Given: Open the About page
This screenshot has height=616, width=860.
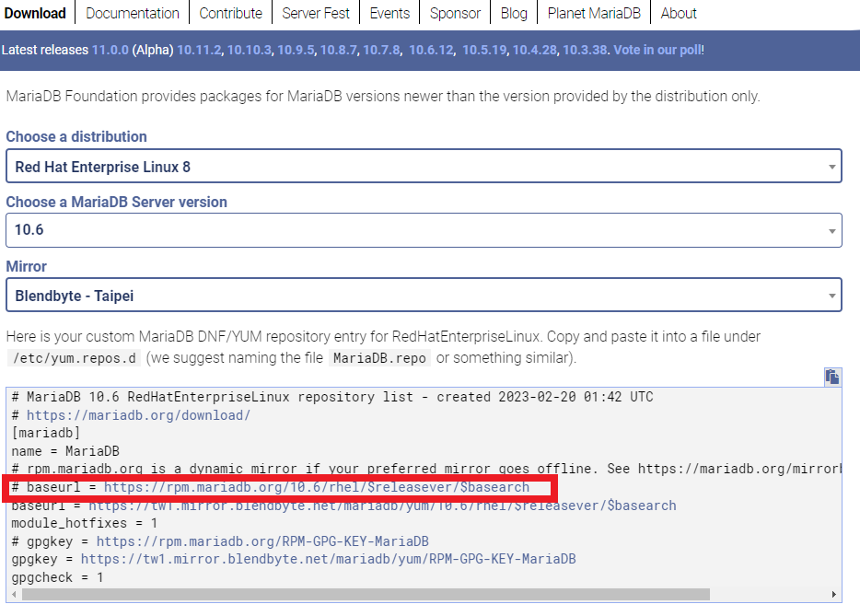Looking at the screenshot, I should [679, 13].
